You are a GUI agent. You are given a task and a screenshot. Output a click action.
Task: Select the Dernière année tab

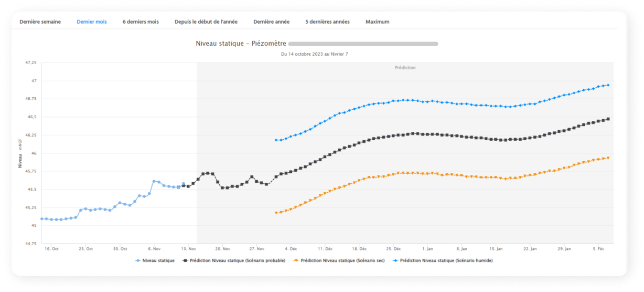point(271,22)
